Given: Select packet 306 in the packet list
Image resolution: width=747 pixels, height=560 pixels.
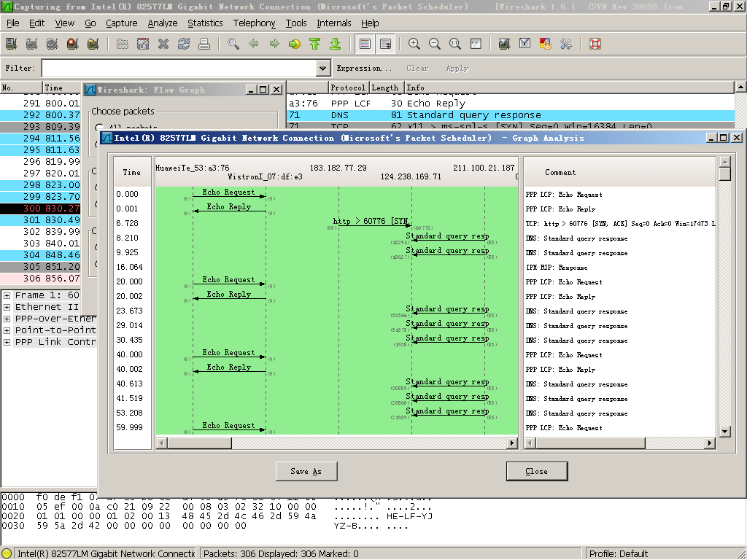Looking at the screenshot, I should pyautogui.click(x=41, y=278).
